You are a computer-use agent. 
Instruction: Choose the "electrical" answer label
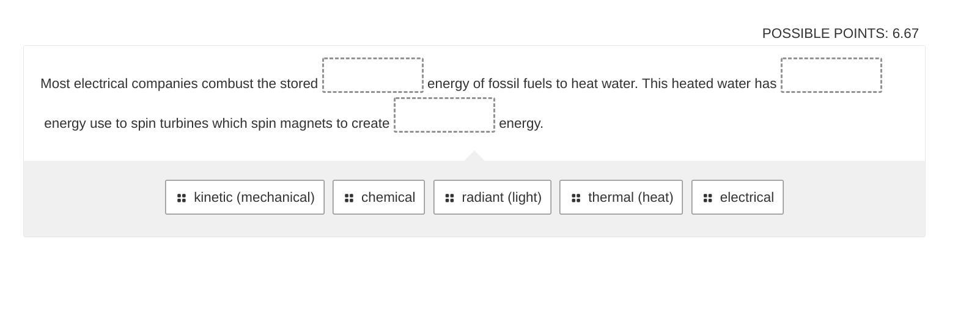[x=746, y=197]
